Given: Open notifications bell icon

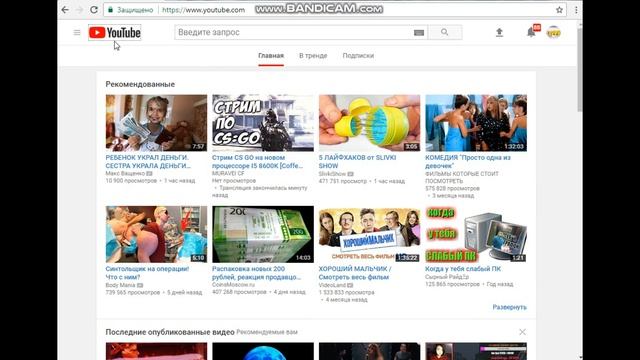Looking at the screenshot, I should point(531,32).
